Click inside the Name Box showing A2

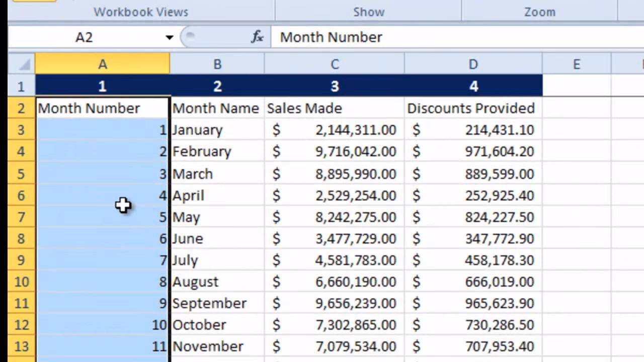coord(91,37)
